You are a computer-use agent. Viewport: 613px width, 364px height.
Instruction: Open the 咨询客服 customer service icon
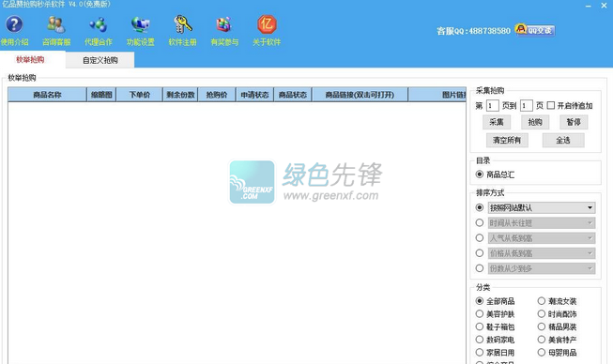coord(56,24)
